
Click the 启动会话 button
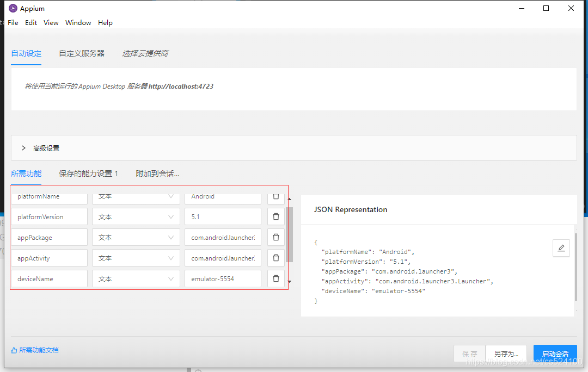point(555,354)
